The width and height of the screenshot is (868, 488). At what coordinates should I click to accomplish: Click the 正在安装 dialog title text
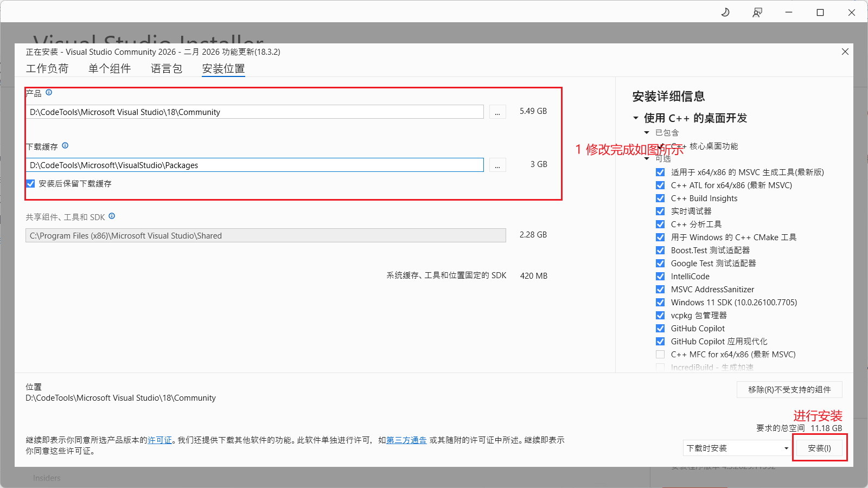[x=153, y=52]
